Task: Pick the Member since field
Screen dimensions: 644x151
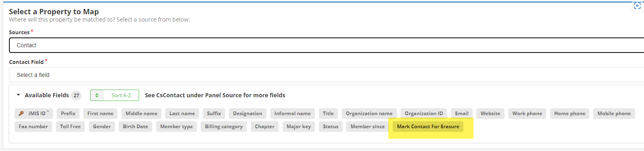Action: (x=367, y=127)
